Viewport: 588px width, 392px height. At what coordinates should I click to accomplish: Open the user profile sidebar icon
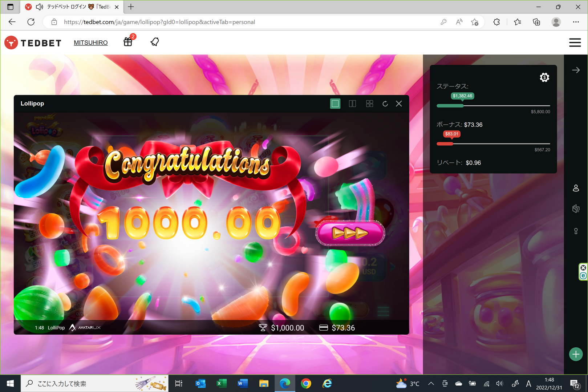point(576,188)
